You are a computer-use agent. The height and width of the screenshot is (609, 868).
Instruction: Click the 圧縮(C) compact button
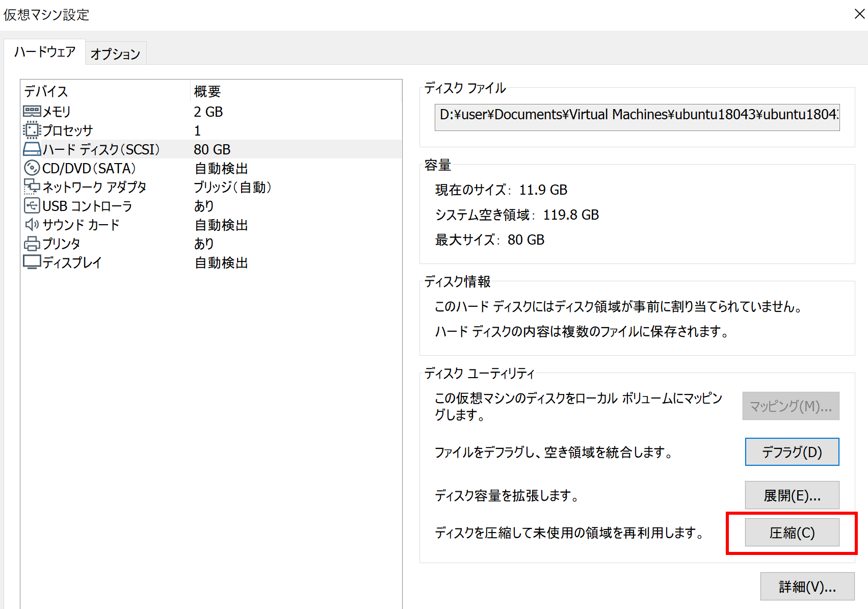792,533
